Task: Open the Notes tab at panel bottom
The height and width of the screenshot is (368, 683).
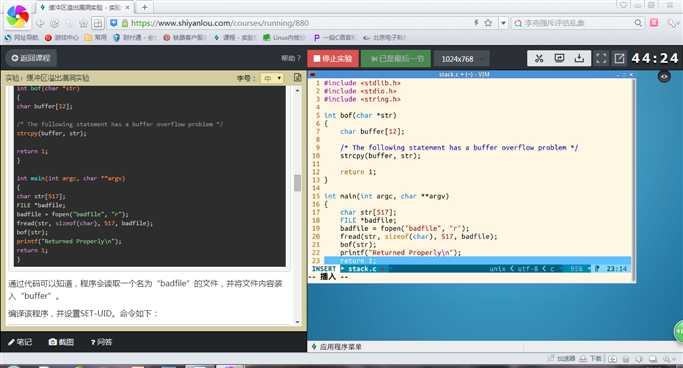Action: [x=20, y=342]
